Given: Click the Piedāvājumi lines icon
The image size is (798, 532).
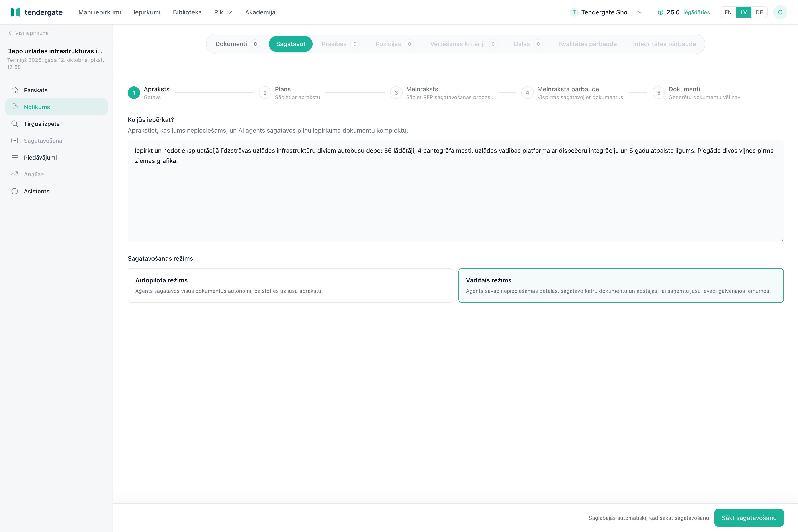Looking at the screenshot, I should click(x=15, y=157).
